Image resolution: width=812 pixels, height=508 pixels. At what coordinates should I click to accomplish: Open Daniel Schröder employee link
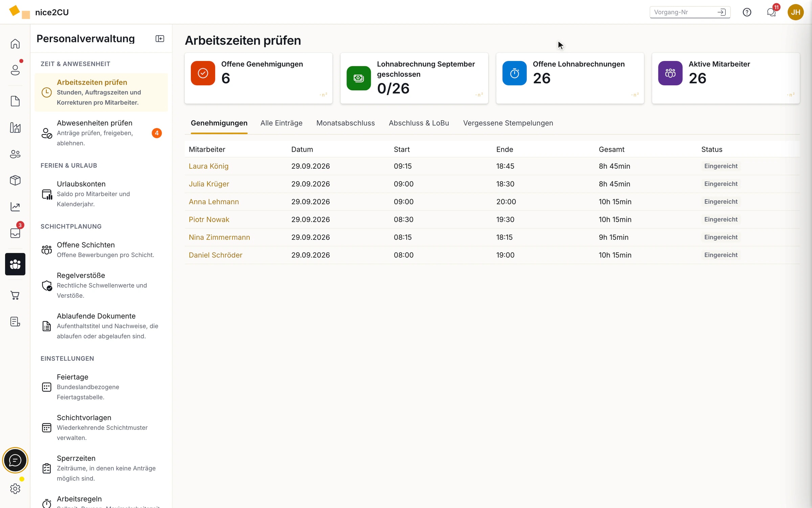(216, 255)
